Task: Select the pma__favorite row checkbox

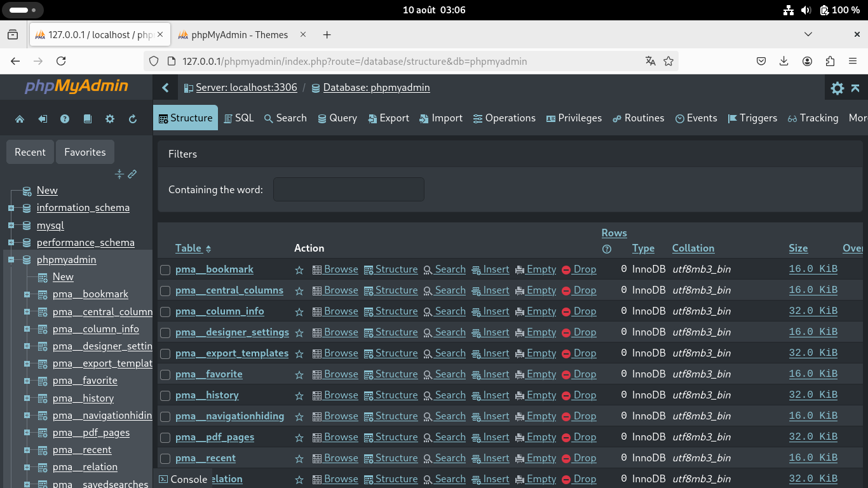Action: click(x=165, y=375)
